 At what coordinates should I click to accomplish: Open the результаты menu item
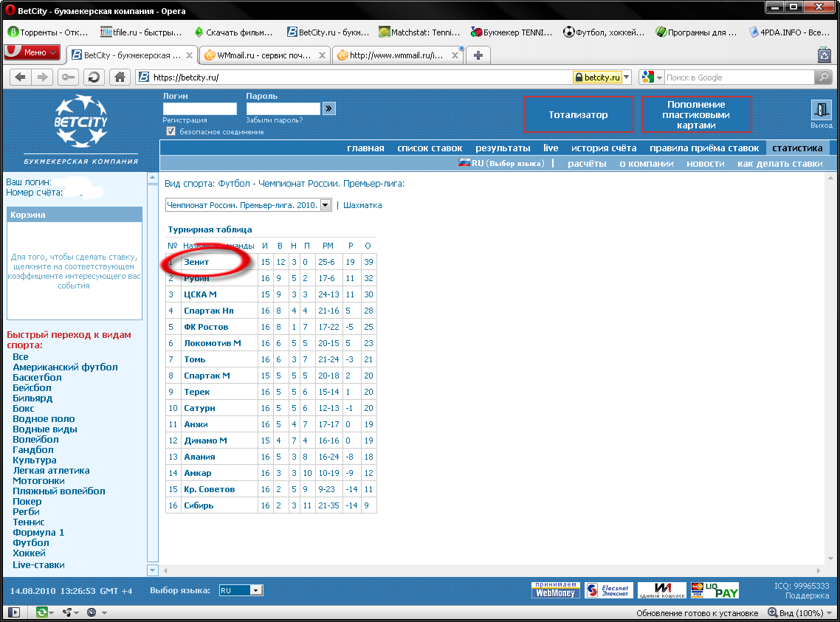[503, 148]
